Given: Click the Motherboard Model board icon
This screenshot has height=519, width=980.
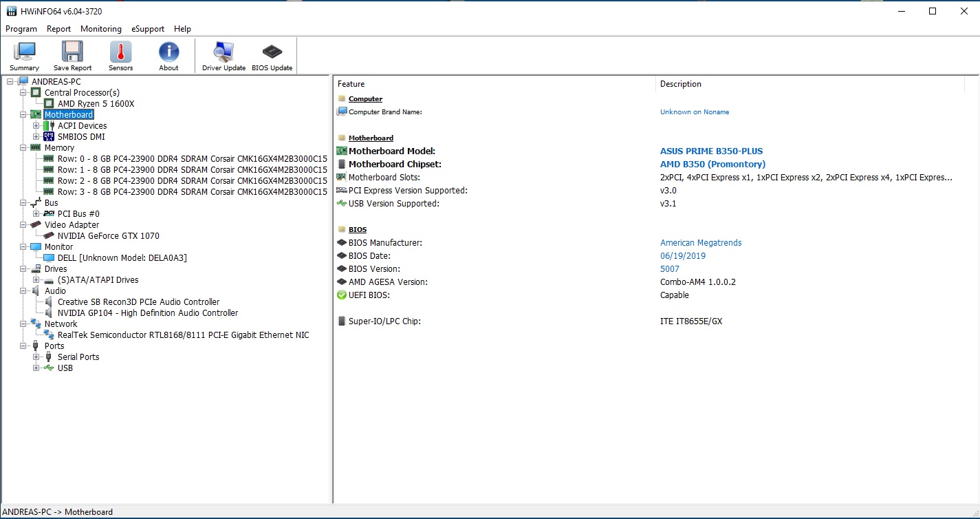Looking at the screenshot, I should (x=342, y=151).
